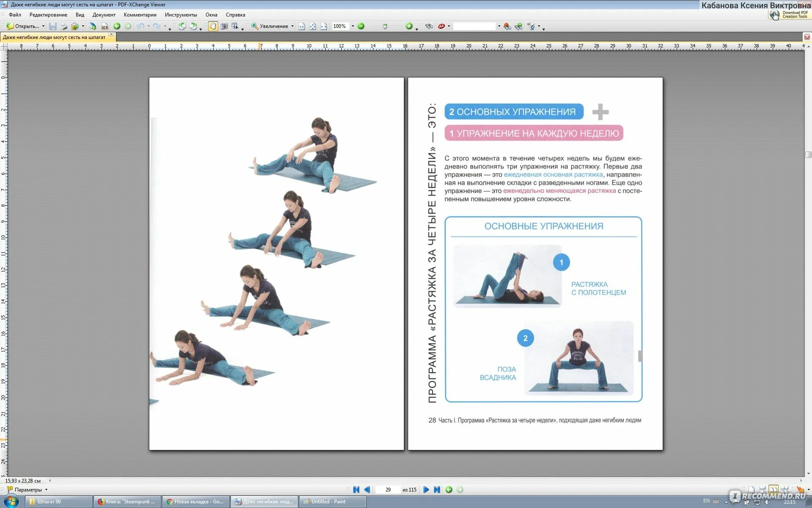
Task: Click the page number input field
Action: click(x=388, y=490)
